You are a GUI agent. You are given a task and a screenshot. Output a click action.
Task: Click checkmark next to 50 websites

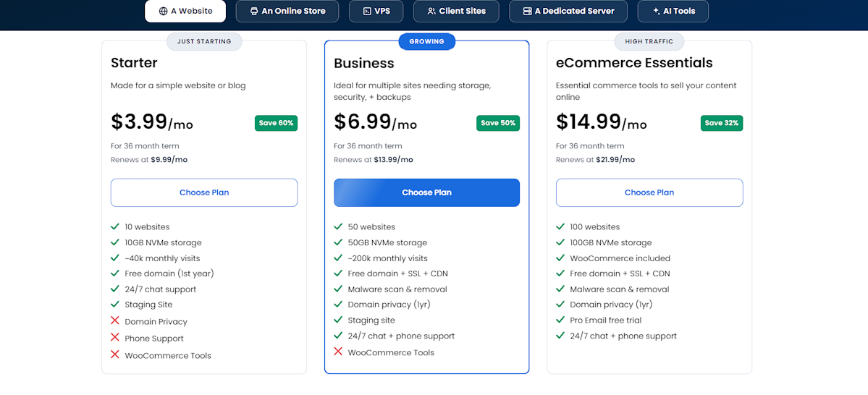[338, 226]
